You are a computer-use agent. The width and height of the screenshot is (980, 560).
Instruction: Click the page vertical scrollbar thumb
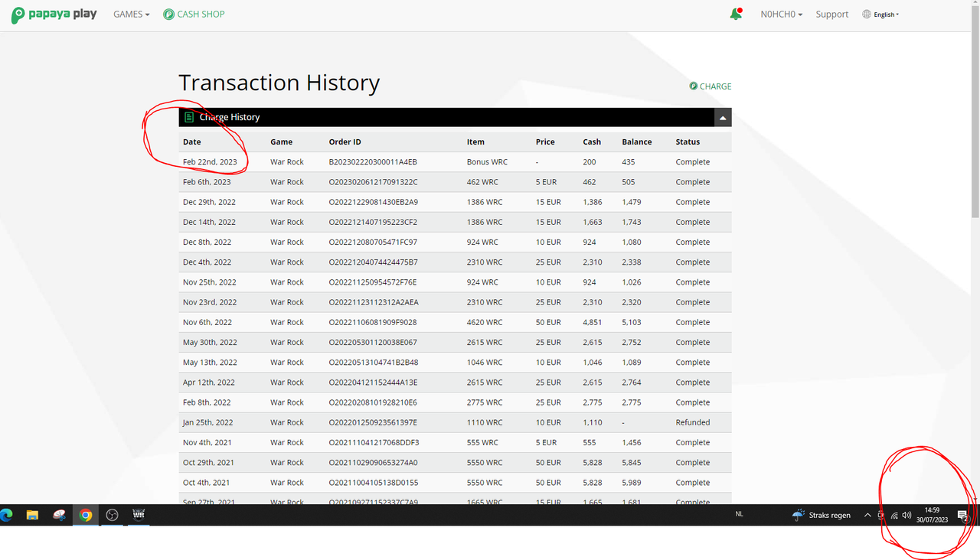coord(974,113)
